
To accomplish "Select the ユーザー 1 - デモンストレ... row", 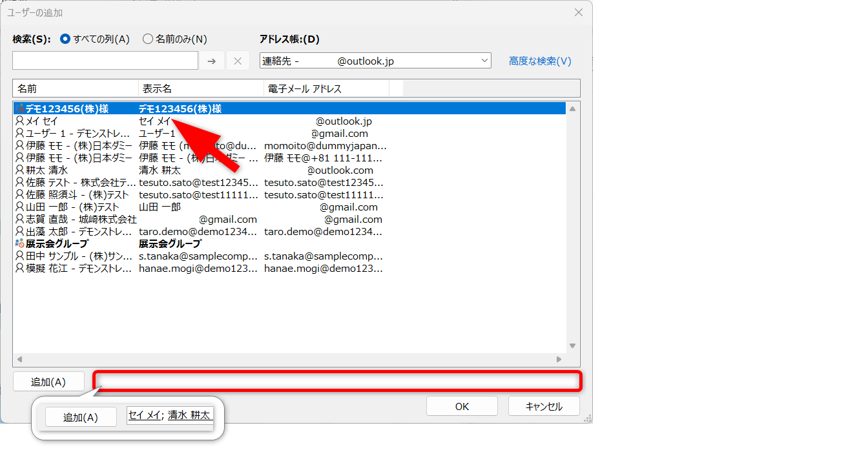I will (289, 134).
